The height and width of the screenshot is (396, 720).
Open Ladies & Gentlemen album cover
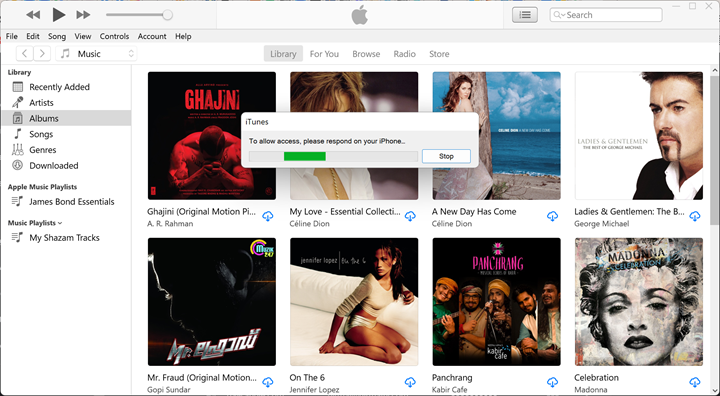click(x=639, y=136)
